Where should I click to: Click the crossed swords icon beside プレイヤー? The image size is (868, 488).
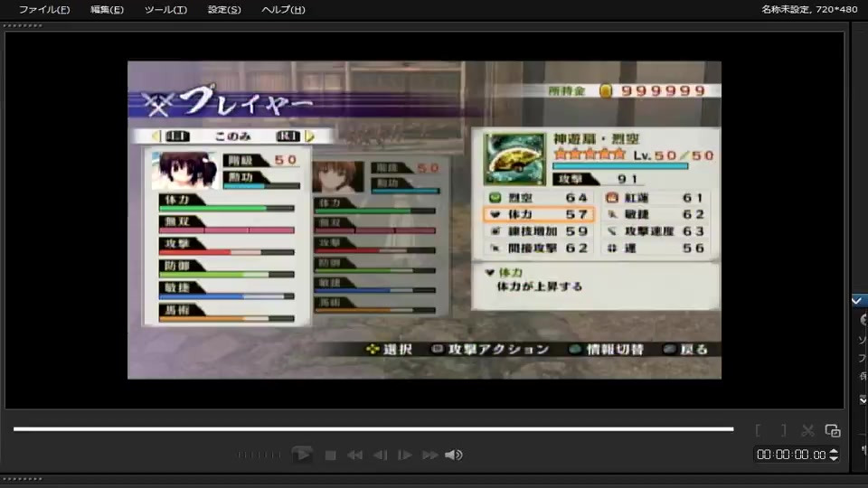point(158,103)
